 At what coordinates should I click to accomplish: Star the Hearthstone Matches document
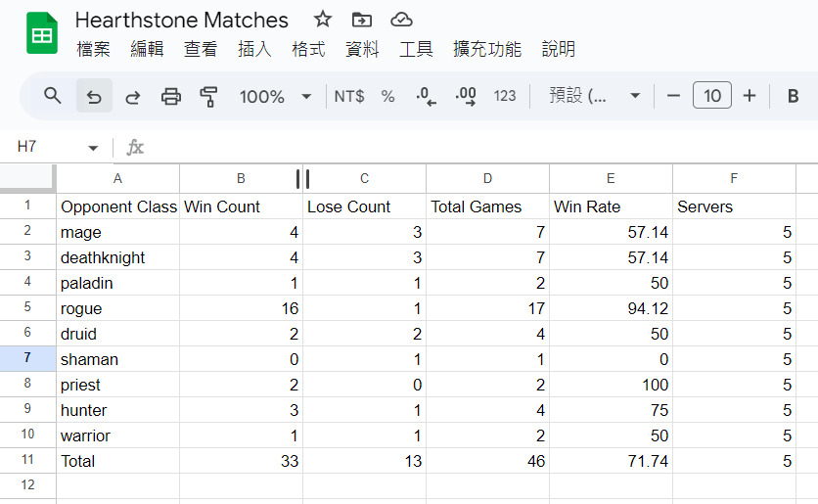tap(323, 20)
